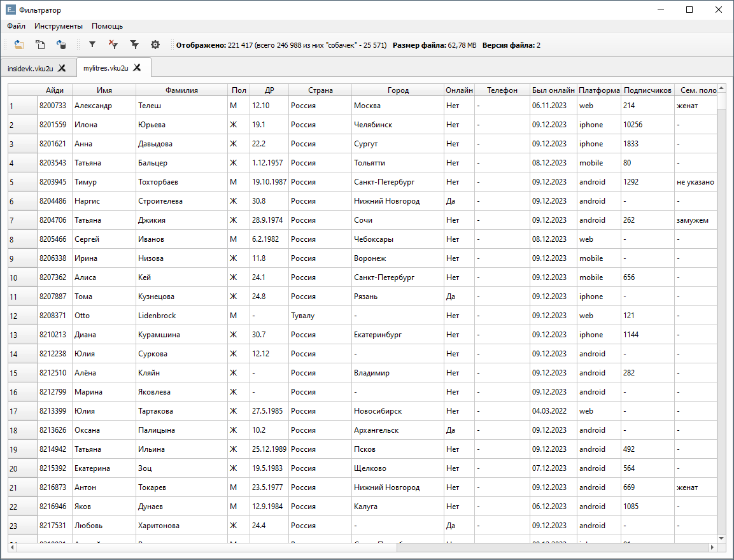734x560 pixels.
Task: Select row header number 12
Action: [22, 316]
